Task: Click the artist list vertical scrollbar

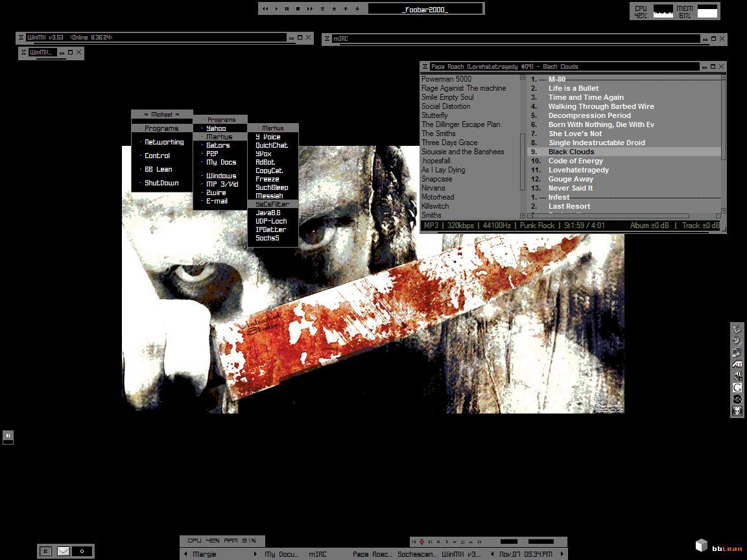Action: pos(523,146)
